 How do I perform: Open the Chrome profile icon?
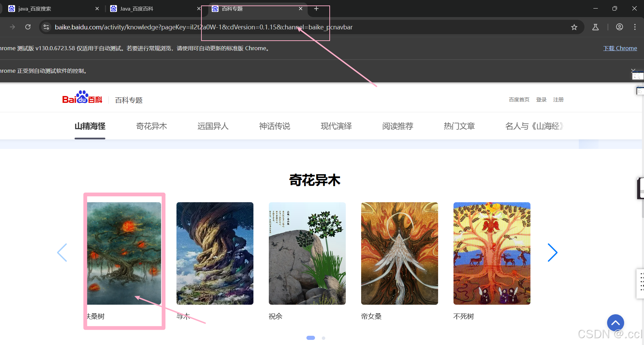click(x=619, y=27)
